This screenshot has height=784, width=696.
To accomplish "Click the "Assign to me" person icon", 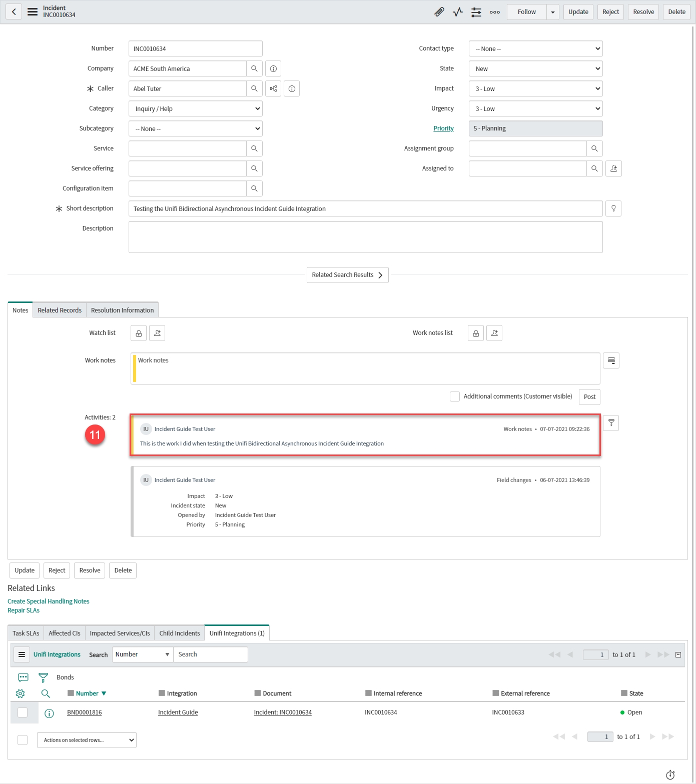I will (x=613, y=168).
